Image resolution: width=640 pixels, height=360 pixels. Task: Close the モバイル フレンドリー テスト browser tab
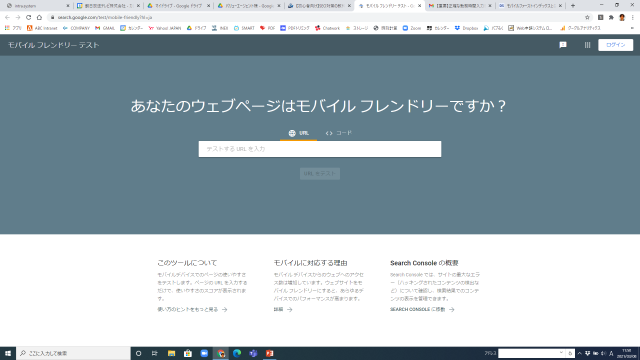tap(419, 6)
